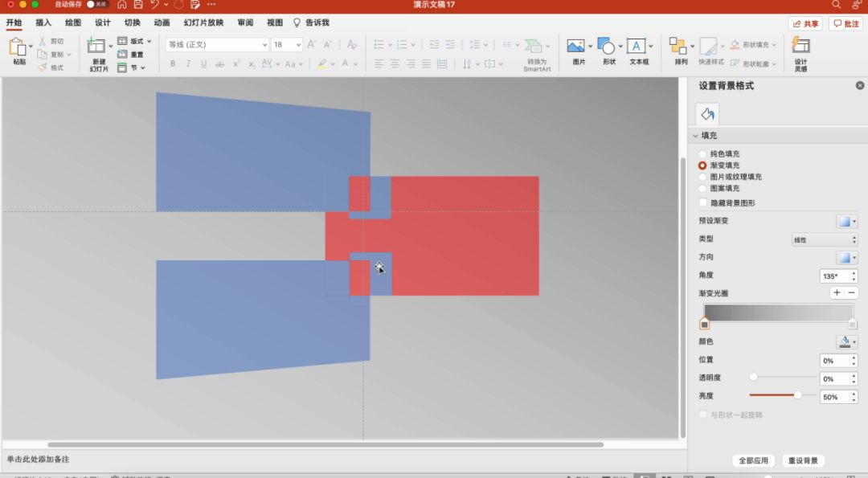Click the Reset slide button

(x=131, y=54)
